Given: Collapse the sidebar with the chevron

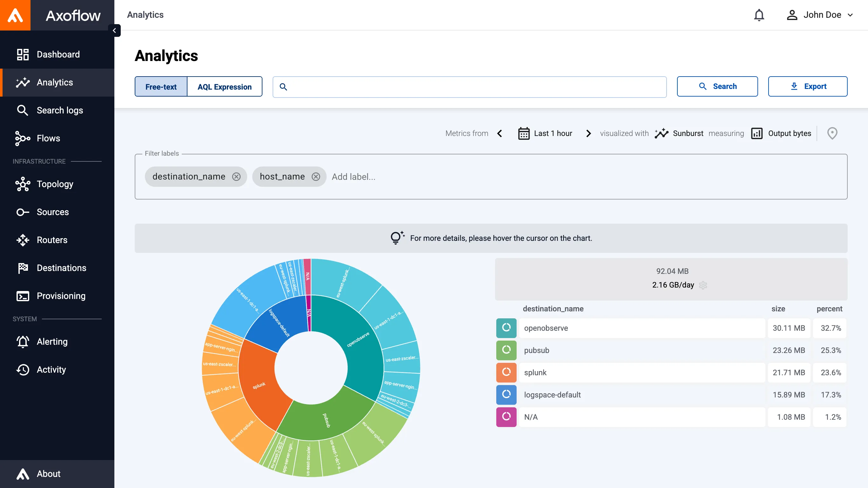Looking at the screenshot, I should 114,31.
